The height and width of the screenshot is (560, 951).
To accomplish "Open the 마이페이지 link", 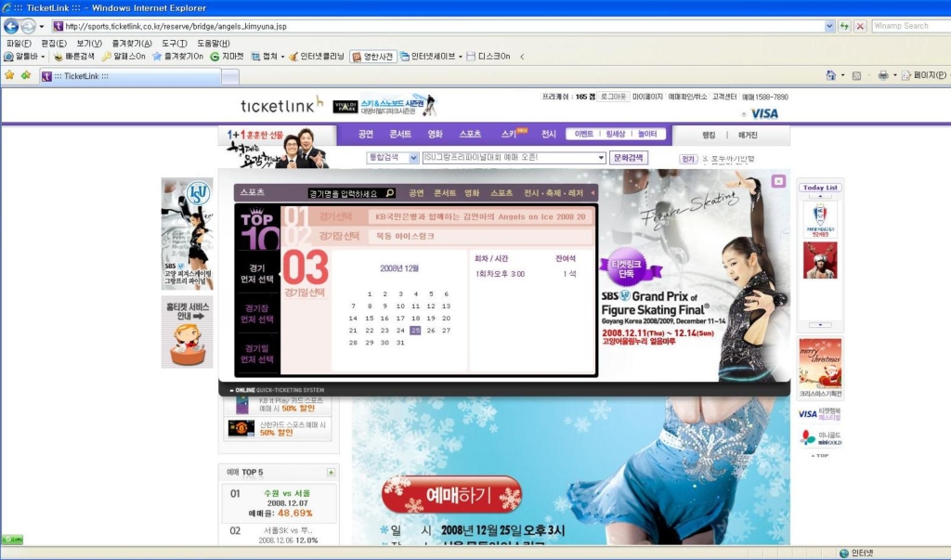I will (x=647, y=98).
